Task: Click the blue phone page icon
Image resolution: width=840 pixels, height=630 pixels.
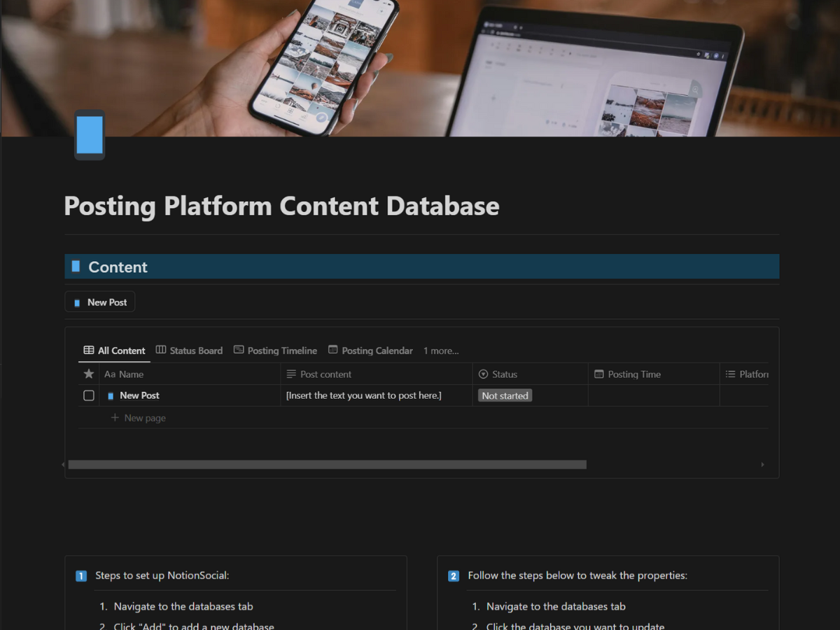Action: [x=90, y=135]
